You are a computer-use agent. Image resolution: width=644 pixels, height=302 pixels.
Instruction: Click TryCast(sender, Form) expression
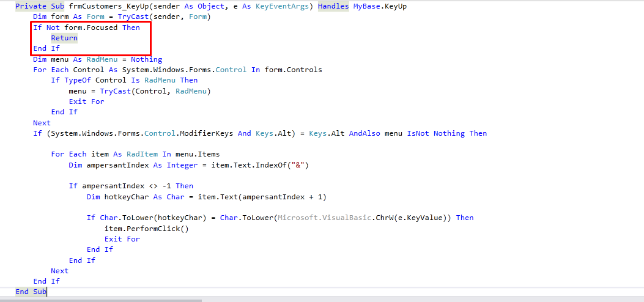[x=165, y=17]
